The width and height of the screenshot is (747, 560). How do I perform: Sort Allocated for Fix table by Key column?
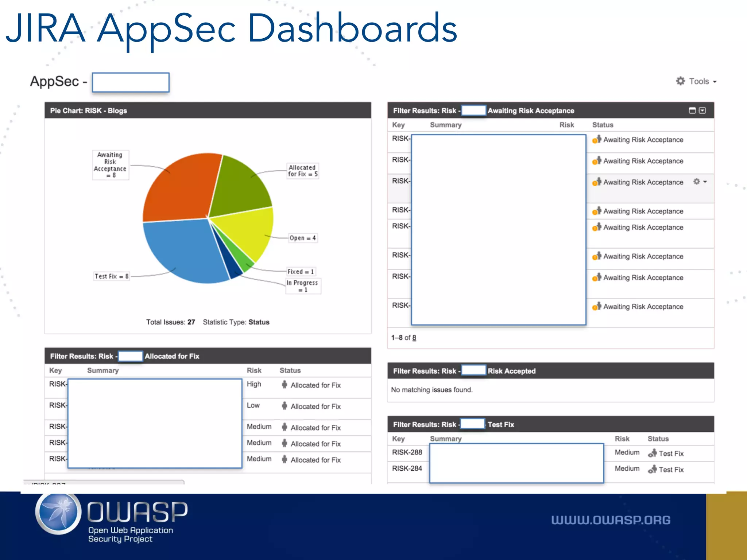[55, 370]
